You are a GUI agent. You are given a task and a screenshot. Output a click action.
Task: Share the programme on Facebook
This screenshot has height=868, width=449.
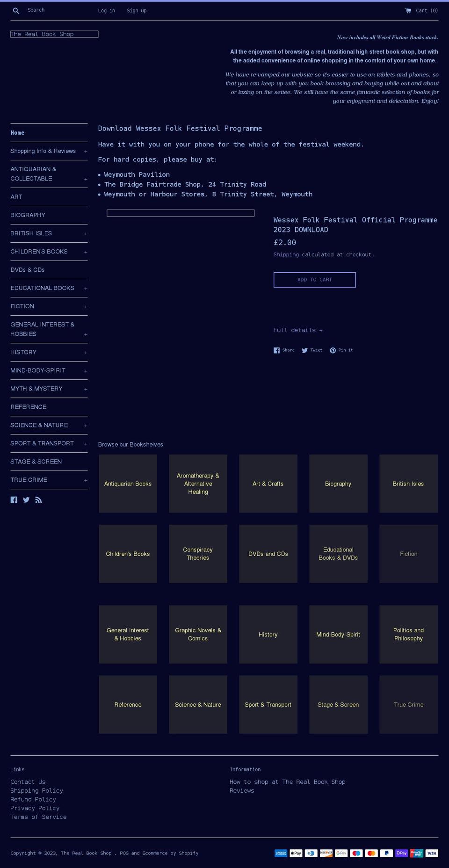(x=284, y=350)
